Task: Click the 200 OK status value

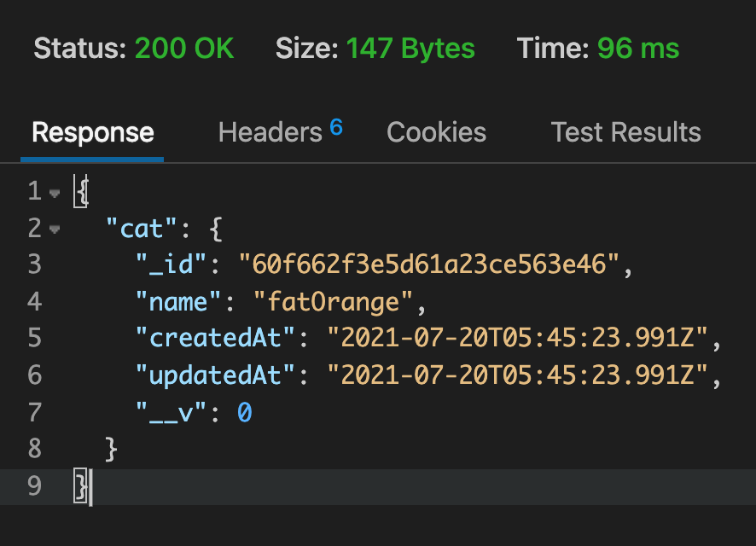Action: [x=184, y=48]
